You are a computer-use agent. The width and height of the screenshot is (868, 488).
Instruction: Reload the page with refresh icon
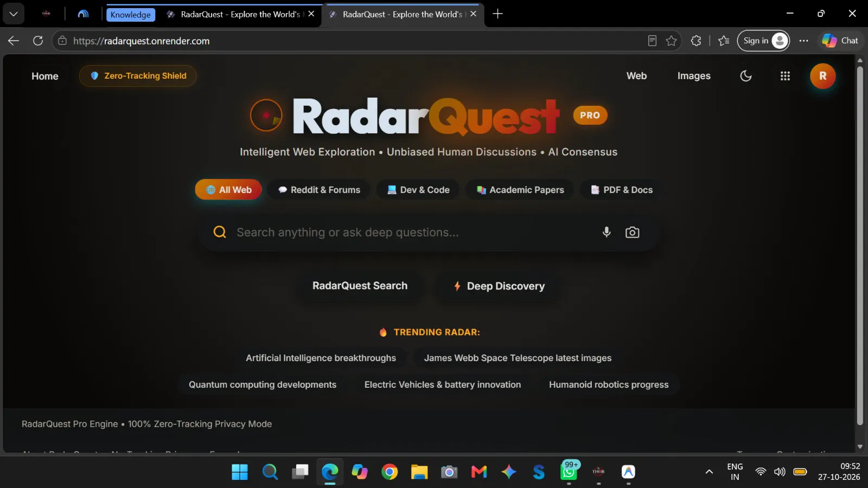tap(38, 41)
